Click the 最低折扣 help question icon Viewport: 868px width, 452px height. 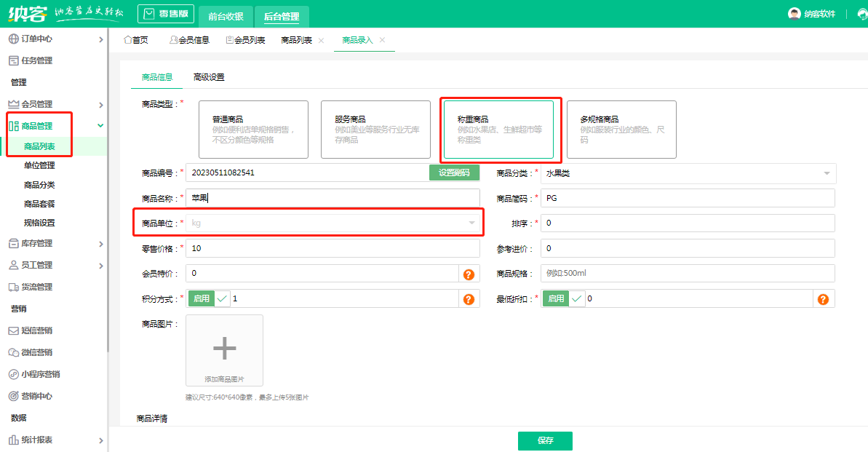pyautogui.click(x=823, y=299)
